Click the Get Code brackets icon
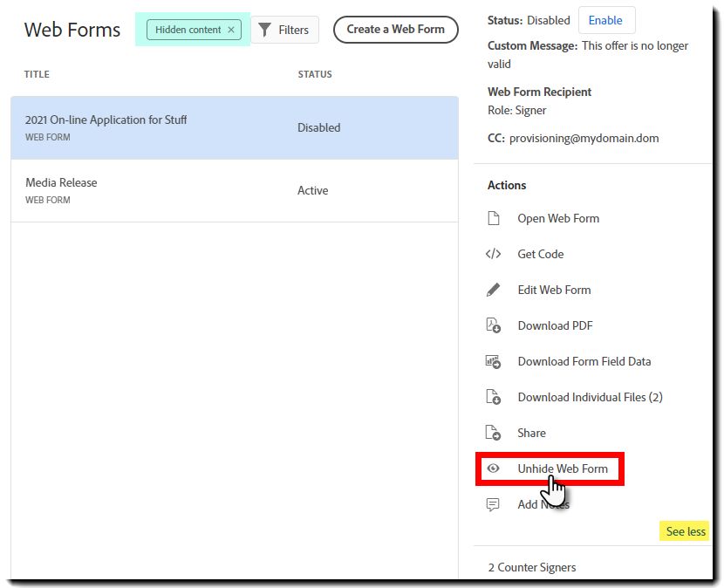Viewport: 724px width, 588px height. (x=493, y=254)
